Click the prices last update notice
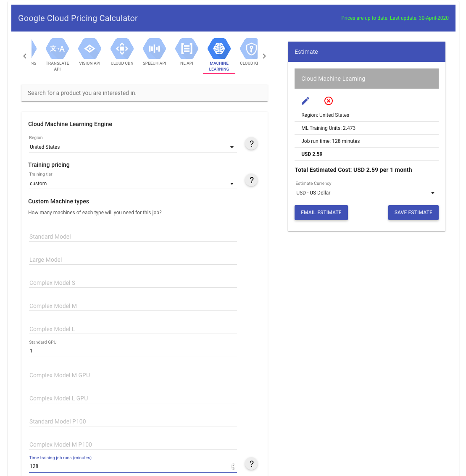 pos(395,18)
